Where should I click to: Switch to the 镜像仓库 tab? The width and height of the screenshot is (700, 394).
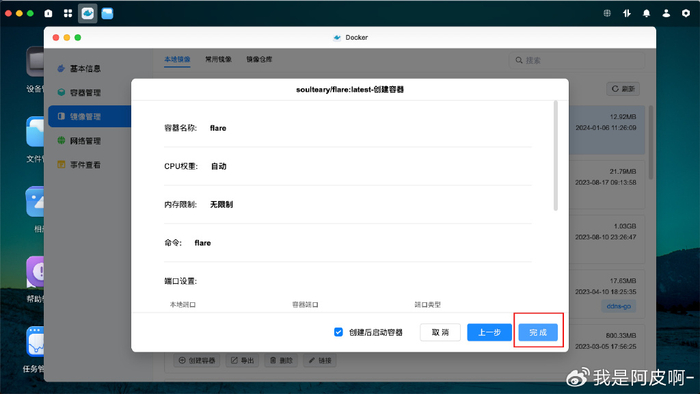point(259,59)
